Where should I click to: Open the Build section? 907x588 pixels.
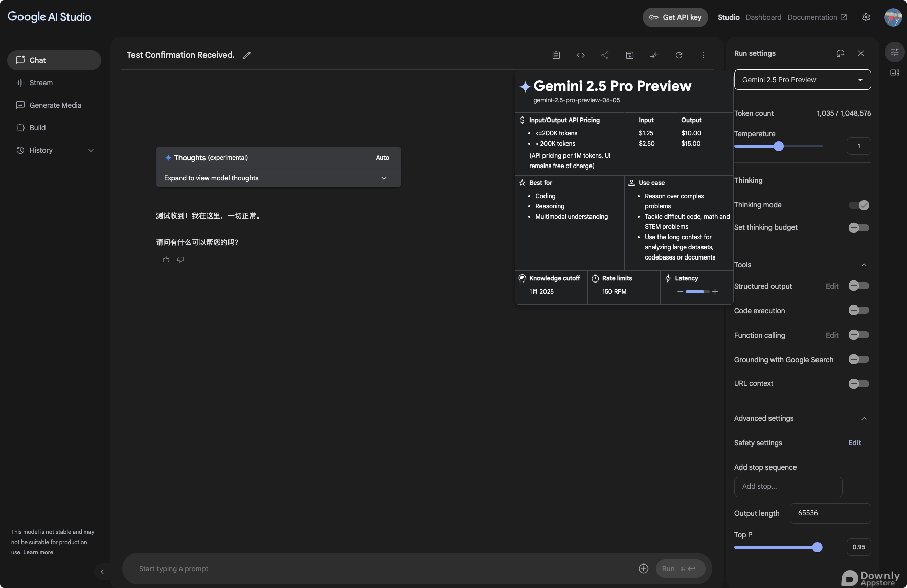(54, 128)
